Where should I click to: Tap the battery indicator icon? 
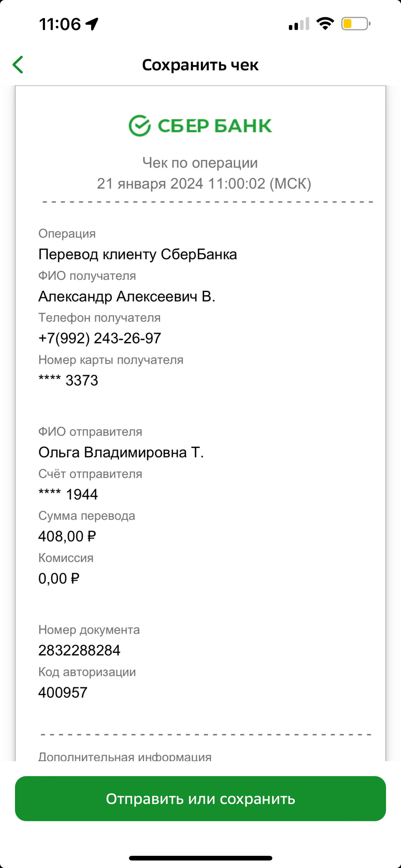point(356,24)
